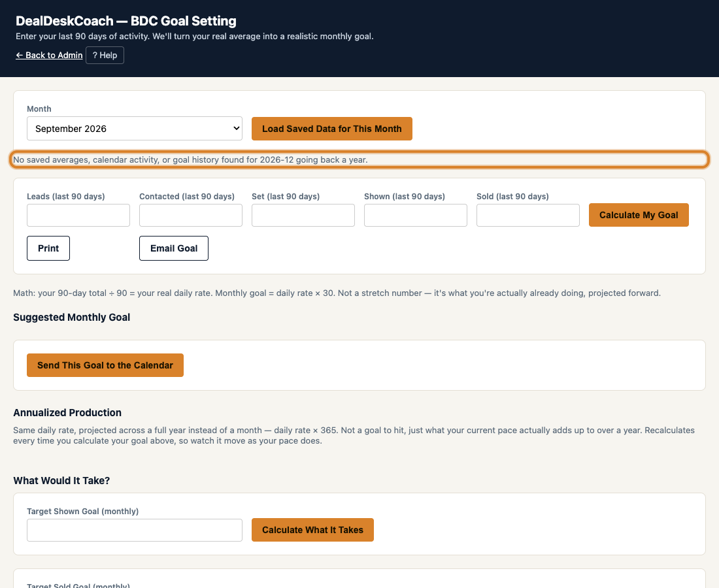Click the Print button
Viewport: 719px width, 588px height.
click(48, 248)
